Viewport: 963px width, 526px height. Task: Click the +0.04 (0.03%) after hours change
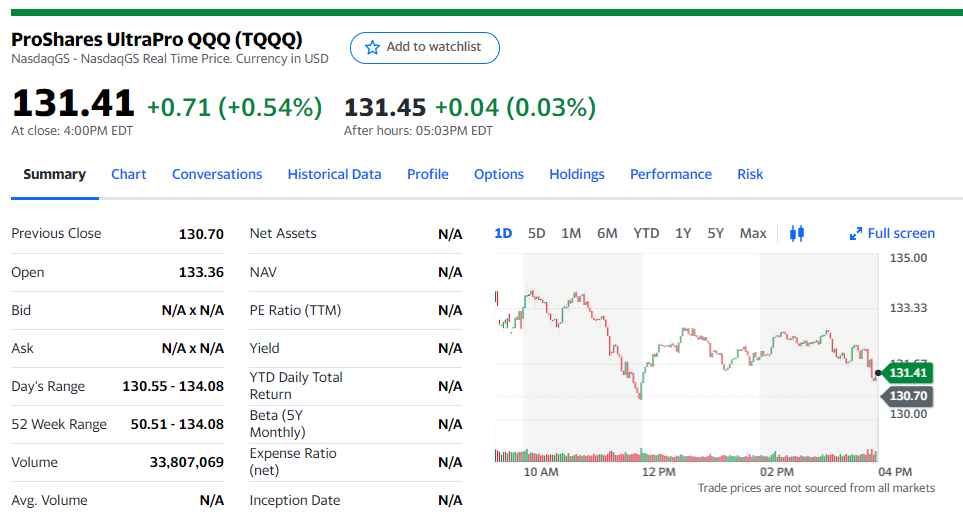click(x=515, y=107)
